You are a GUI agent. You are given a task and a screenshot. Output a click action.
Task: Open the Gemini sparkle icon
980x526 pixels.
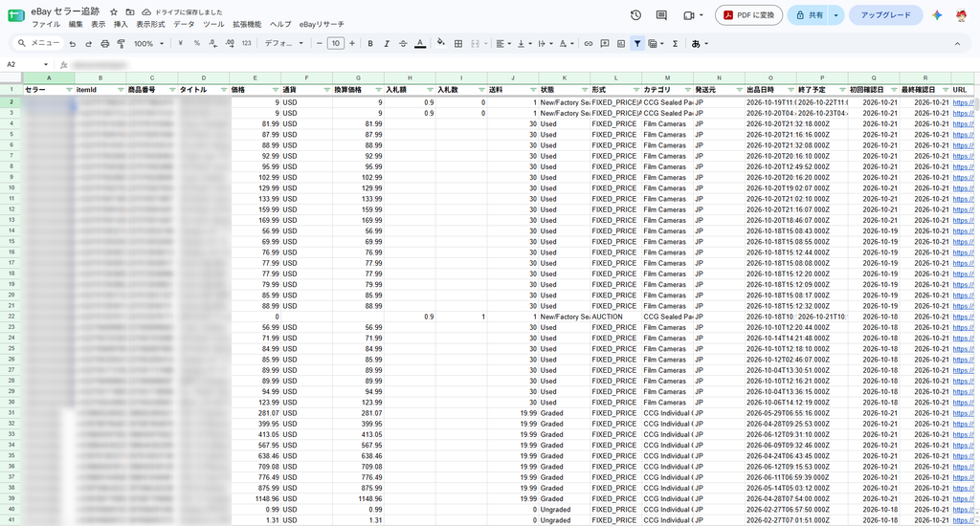936,15
